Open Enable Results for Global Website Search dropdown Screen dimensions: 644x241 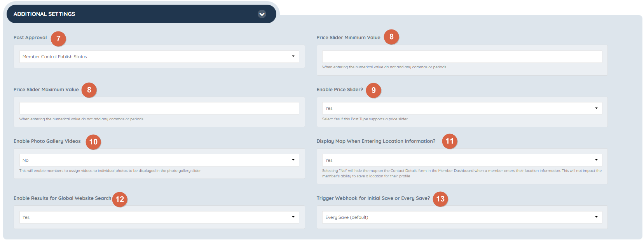point(159,217)
